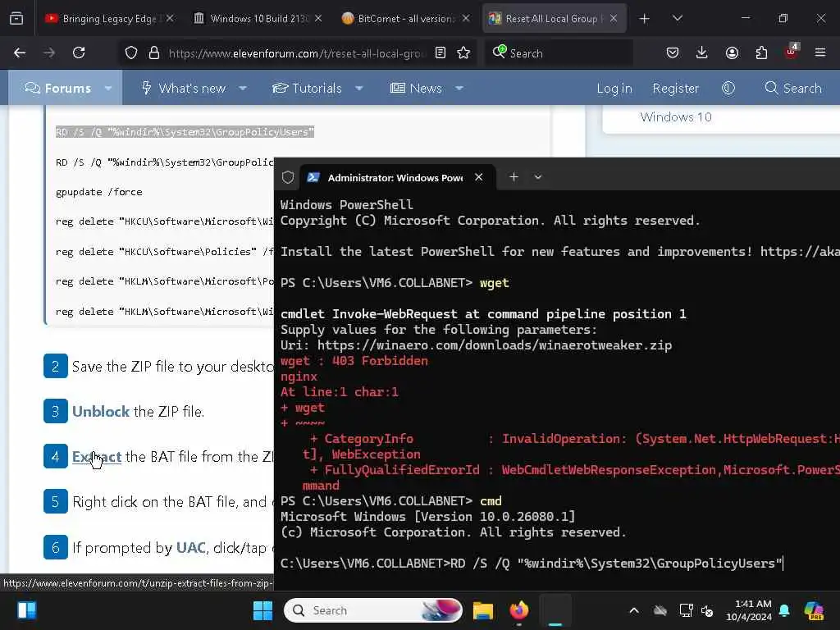Open the tray cloud sync status icon
This screenshot has width=840, height=630.
pyautogui.click(x=660, y=610)
